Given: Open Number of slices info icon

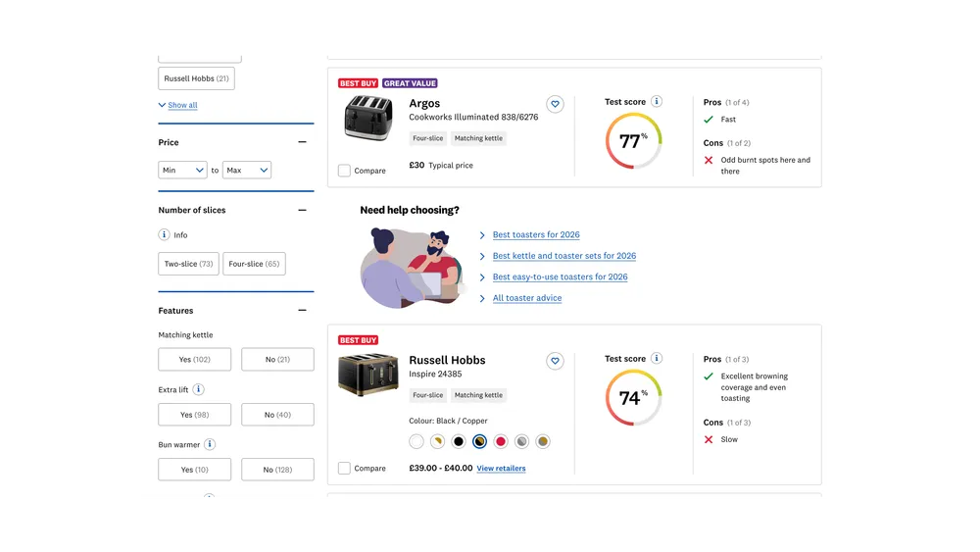Looking at the screenshot, I should point(165,235).
